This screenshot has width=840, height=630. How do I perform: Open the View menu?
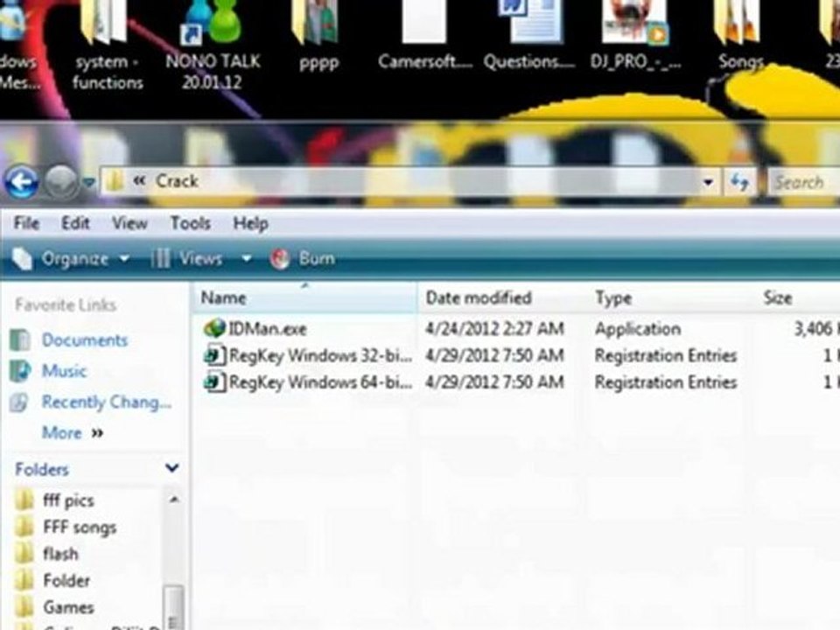tap(129, 223)
